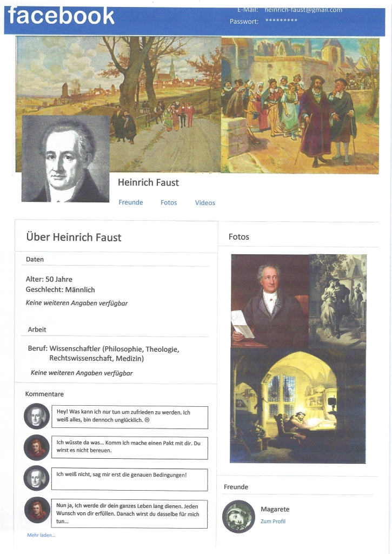Open Magarete's round friend avatar
Screen dimensions: 392x554
(239, 517)
